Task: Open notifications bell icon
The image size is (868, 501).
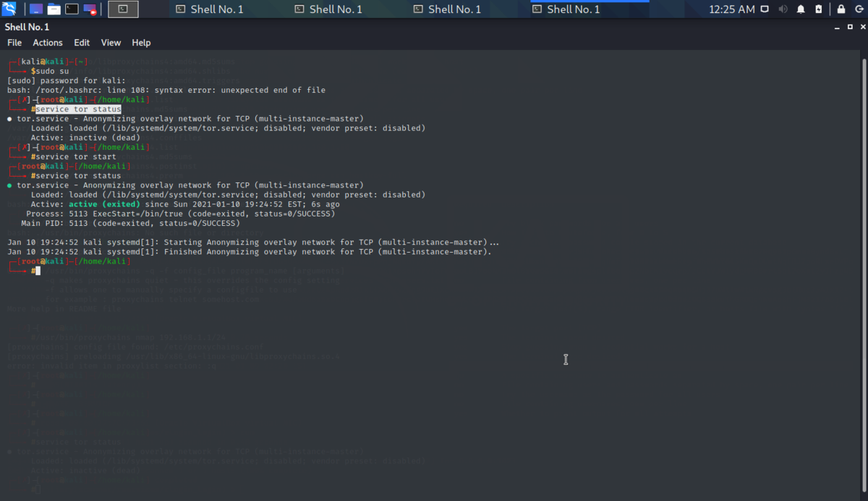Action: pos(801,9)
